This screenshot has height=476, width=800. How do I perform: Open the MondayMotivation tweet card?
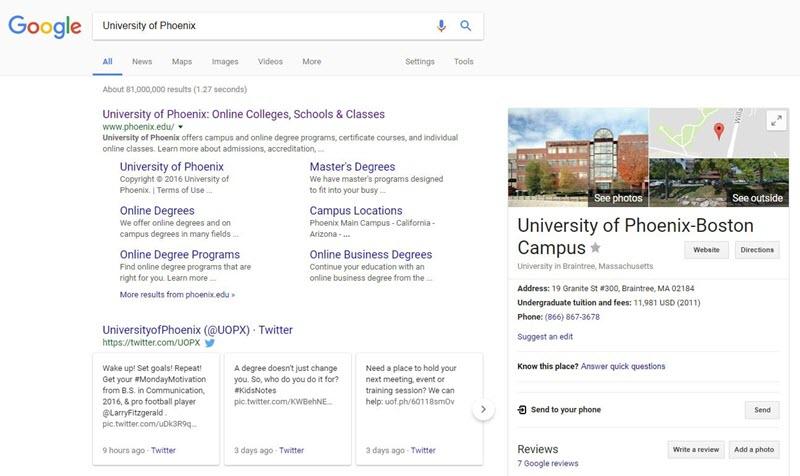156,409
